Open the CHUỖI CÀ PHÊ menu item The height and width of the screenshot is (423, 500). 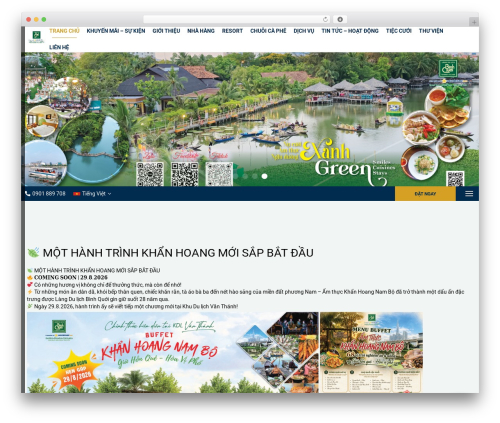click(268, 31)
